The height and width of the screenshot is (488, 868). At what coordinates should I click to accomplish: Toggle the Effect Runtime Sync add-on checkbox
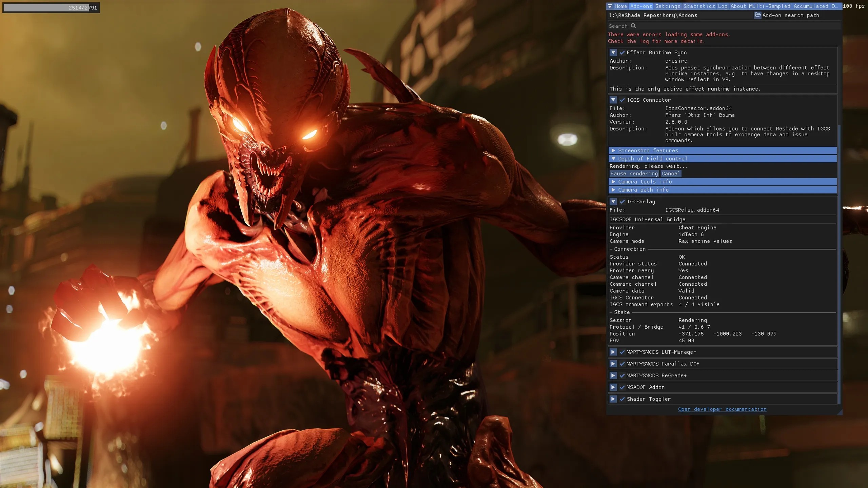[x=622, y=53]
